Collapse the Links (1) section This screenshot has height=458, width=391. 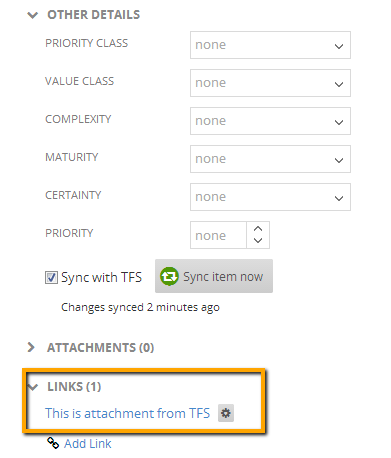click(33, 387)
